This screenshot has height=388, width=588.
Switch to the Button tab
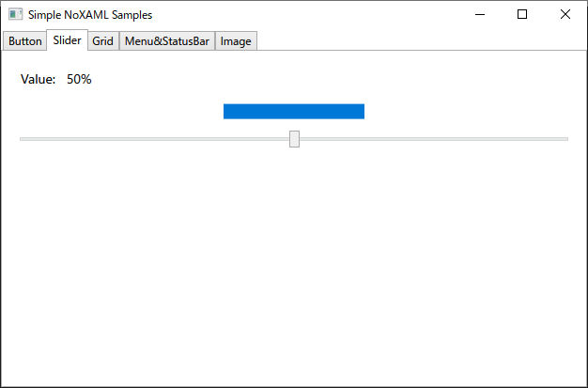pos(24,41)
